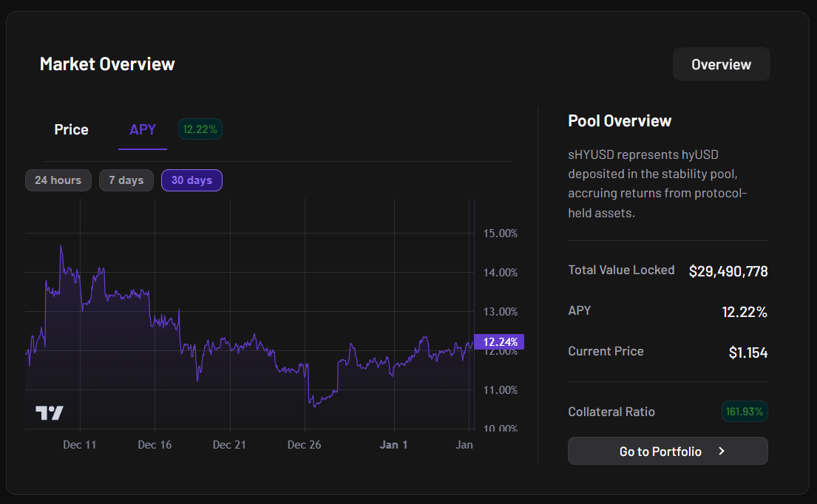817x504 pixels.
Task: Click the green 12.22% APY badge
Action: click(x=200, y=129)
